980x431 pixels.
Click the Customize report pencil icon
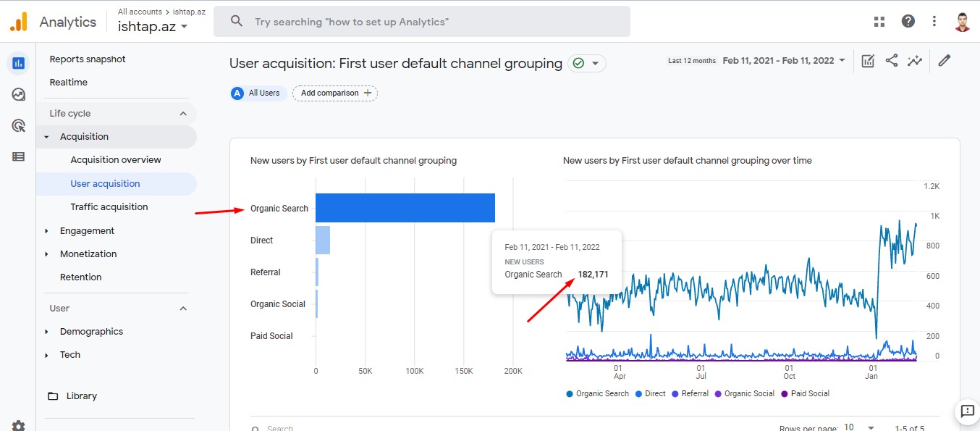pyautogui.click(x=944, y=61)
